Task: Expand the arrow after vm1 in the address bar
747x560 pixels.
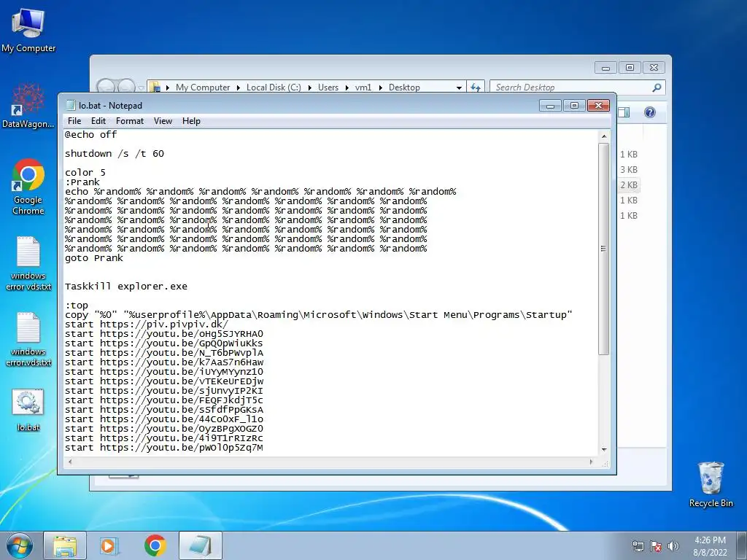Action: pos(381,87)
